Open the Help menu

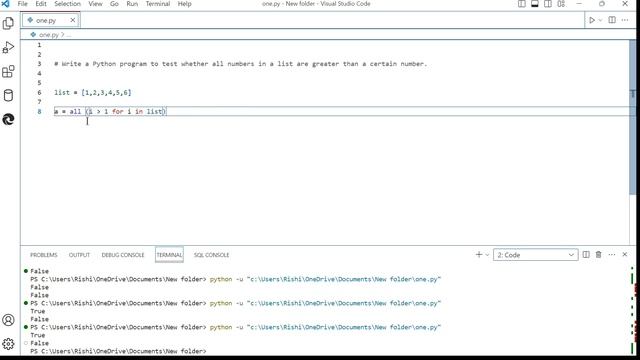click(184, 4)
